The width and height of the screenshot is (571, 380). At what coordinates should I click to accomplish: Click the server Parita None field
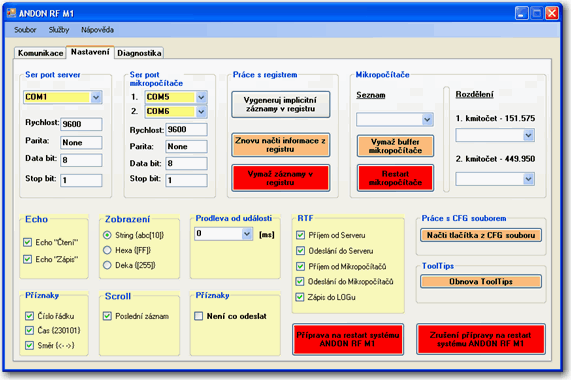pos(81,143)
